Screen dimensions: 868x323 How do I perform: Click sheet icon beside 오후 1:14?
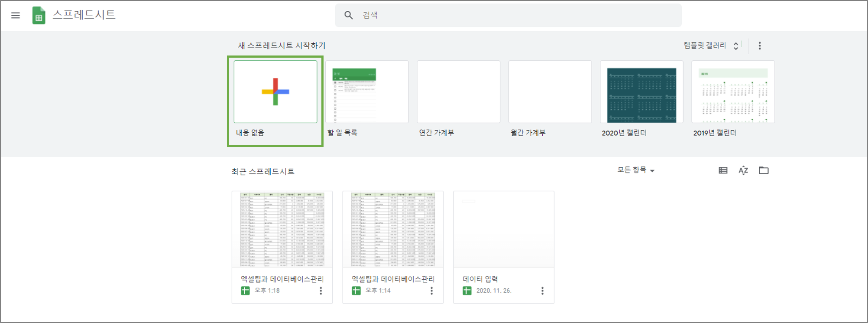(x=356, y=291)
